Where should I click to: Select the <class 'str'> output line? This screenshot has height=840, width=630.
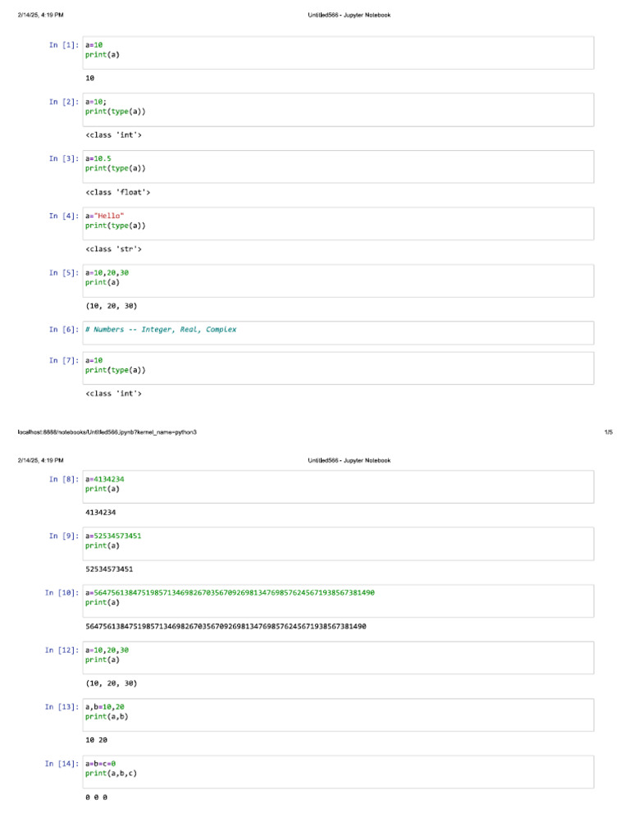coord(113,249)
